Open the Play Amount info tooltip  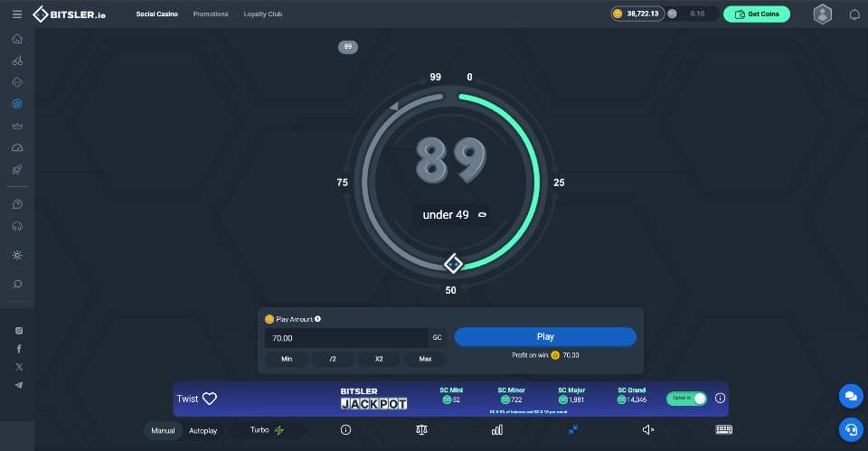click(x=317, y=319)
